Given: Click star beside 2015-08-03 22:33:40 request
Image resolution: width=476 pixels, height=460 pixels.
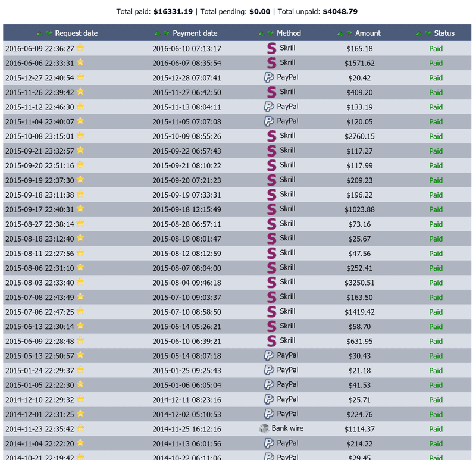Looking at the screenshot, I should (x=80, y=281).
